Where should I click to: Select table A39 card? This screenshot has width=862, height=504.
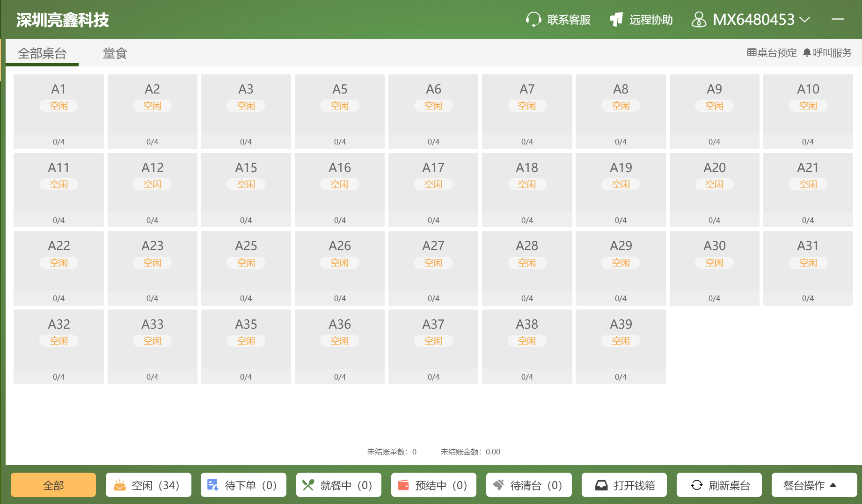[x=621, y=347]
